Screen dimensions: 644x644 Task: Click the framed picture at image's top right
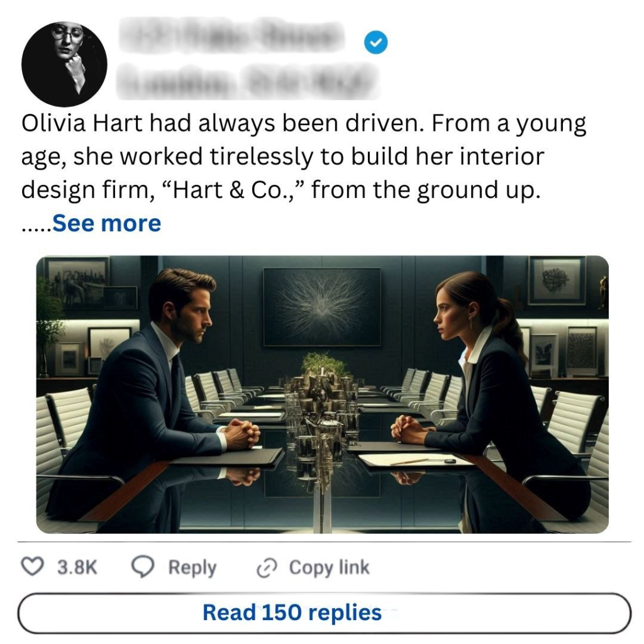coord(556,279)
